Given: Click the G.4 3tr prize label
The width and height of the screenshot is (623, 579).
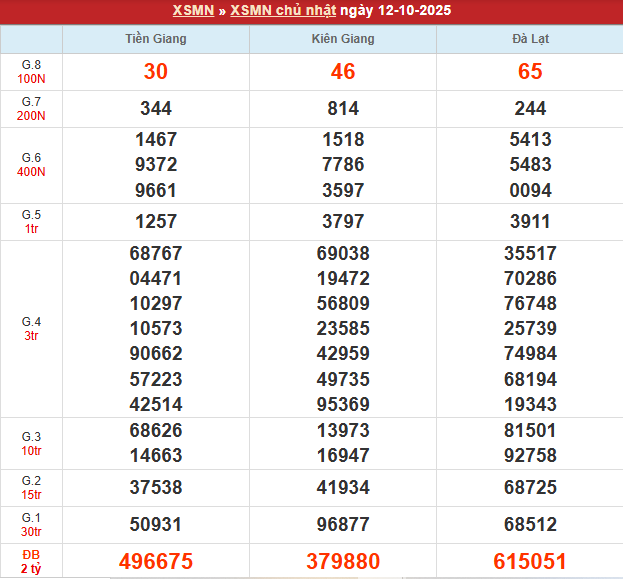Looking at the screenshot, I should coord(31,328).
